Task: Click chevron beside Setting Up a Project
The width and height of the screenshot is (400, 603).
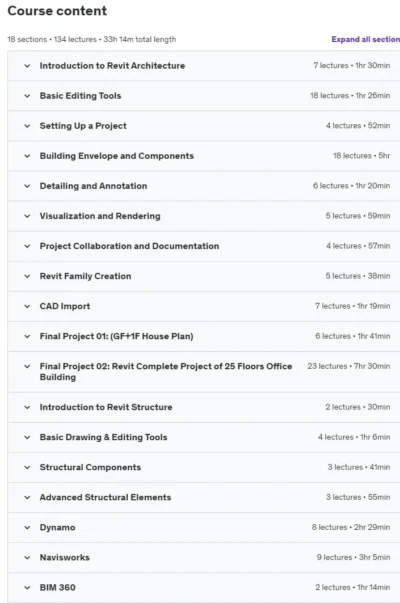Action: pos(27,126)
